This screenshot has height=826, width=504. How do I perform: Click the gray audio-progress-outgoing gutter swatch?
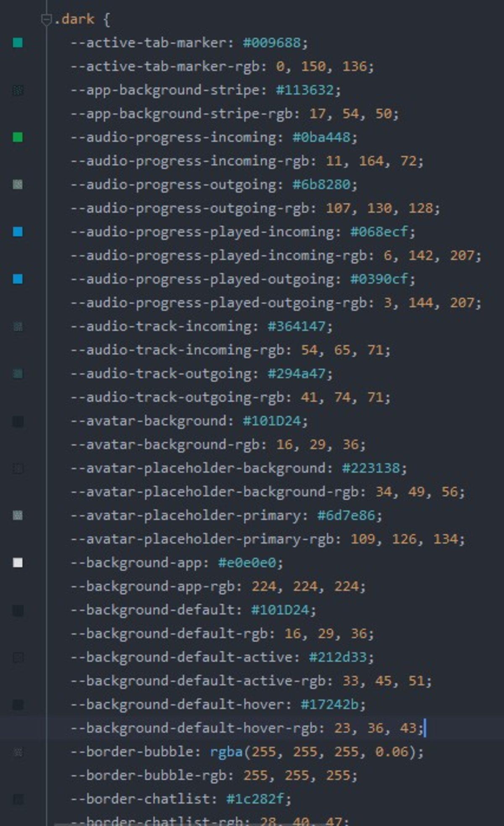click(18, 184)
